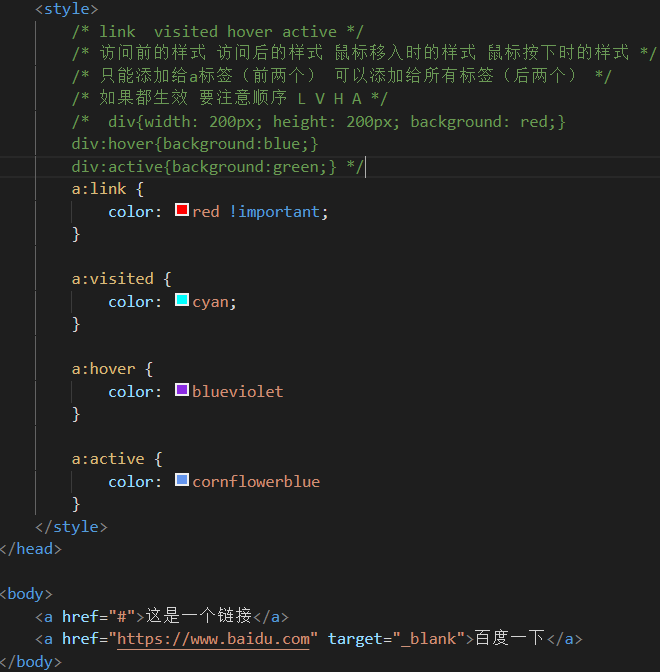Click the closing </body> tag
660x672 pixels.
[x=31, y=662]
